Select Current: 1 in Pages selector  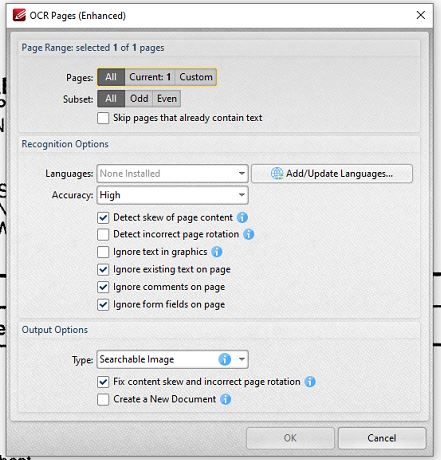150,77
